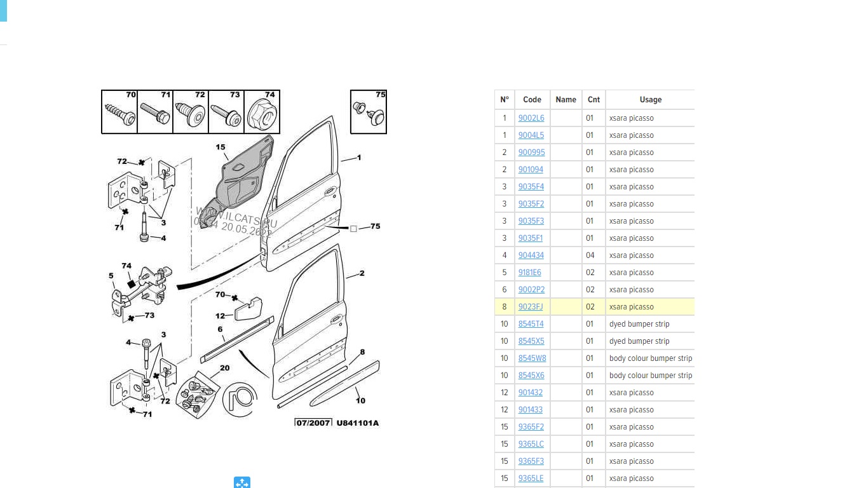868x488 pixels.
Task: Follow the 8545W8 code link
Action: click(x=532, y=358)
